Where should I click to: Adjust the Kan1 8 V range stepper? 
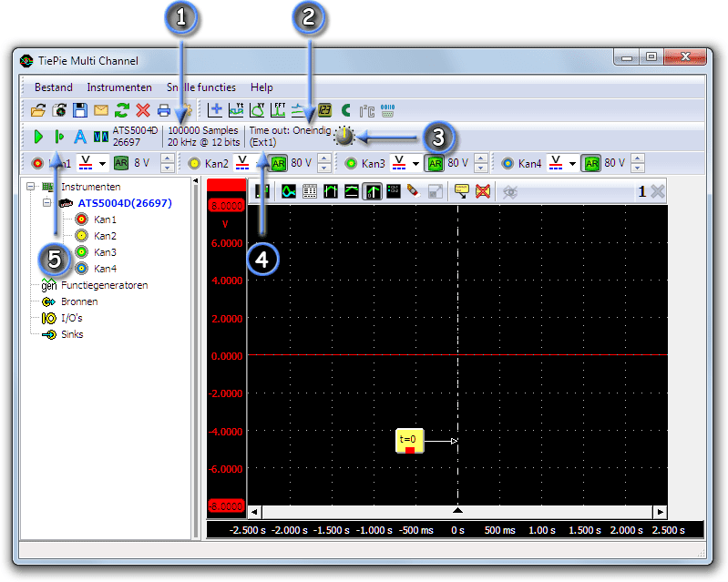[x=167, y=163]
